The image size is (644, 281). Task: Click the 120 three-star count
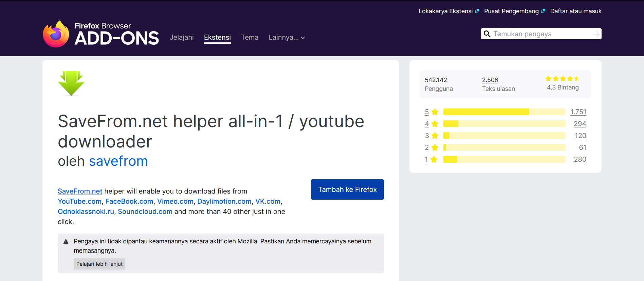tap(580, 136)
